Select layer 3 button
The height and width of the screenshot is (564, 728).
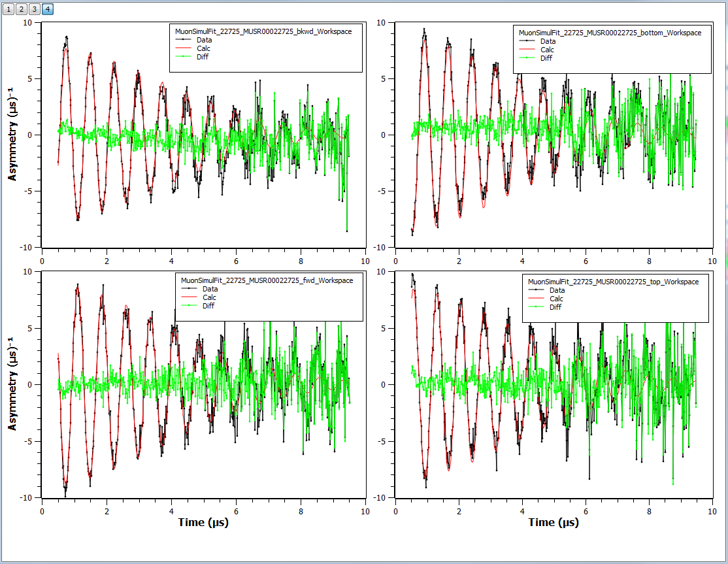[x=35, y=9]
